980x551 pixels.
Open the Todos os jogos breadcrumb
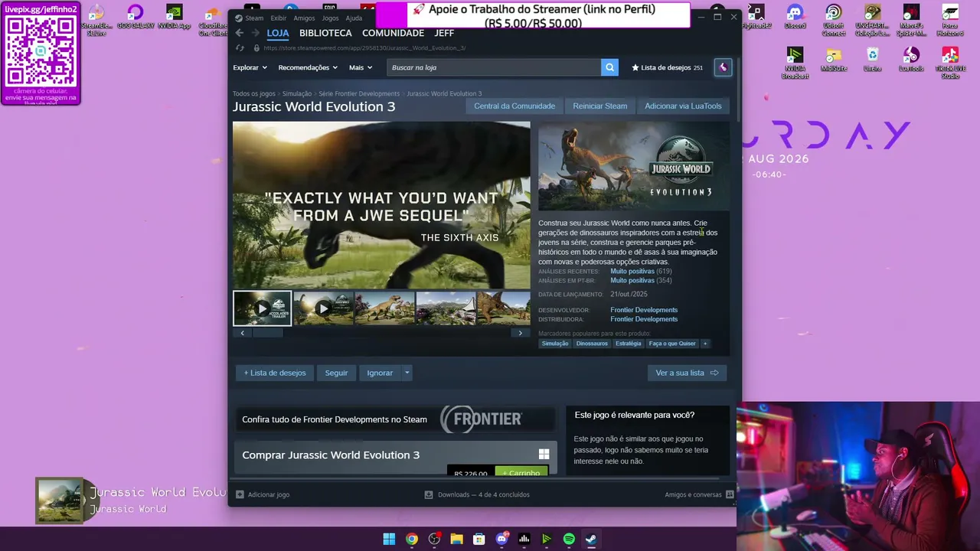254,94
